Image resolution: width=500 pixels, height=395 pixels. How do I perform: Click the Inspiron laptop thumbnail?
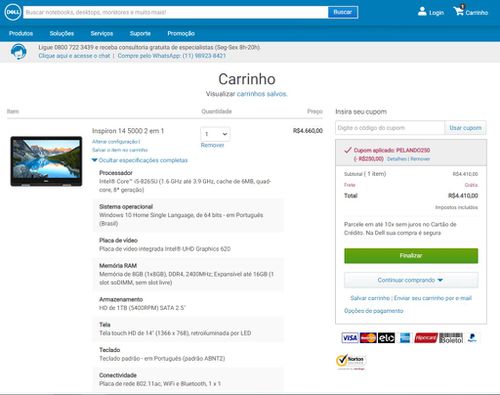pos(46,161)
